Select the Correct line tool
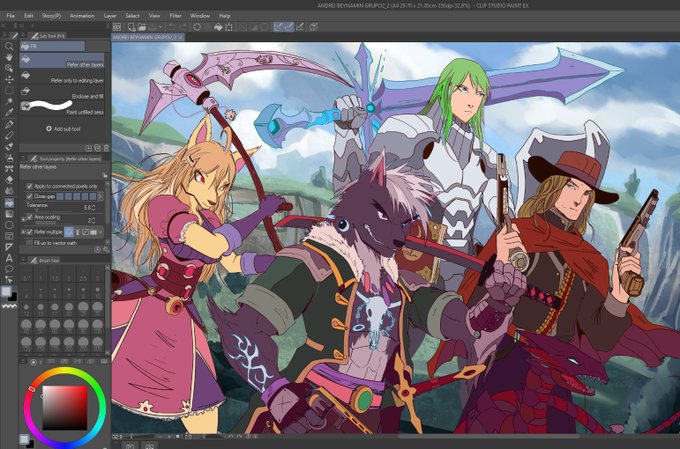Viewport: 680px width, 449px height. [9, 280]
